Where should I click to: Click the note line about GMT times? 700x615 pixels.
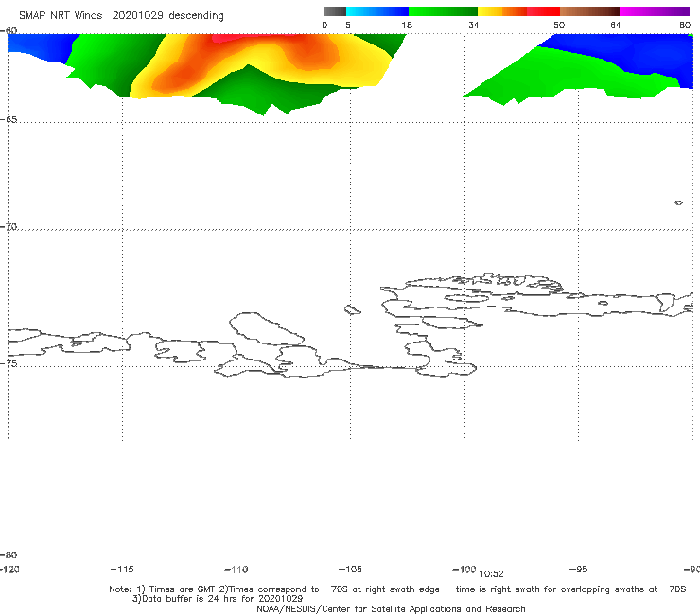click(397, 589)
